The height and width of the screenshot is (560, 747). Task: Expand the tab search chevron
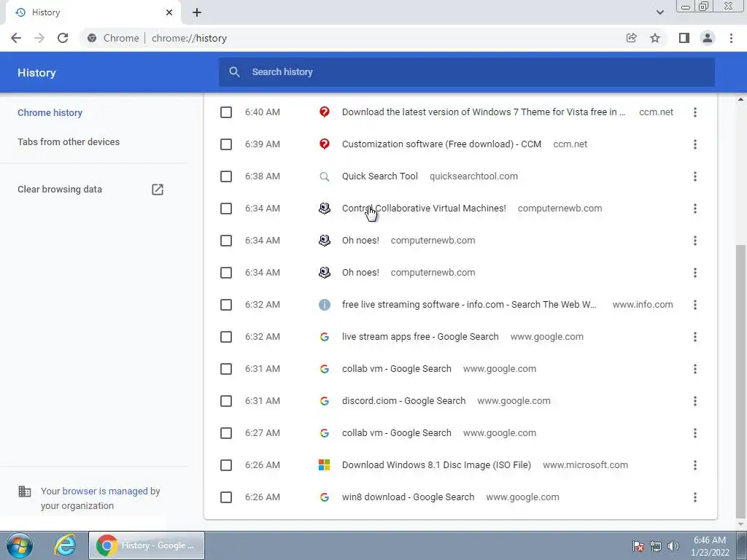click(659, 12)
